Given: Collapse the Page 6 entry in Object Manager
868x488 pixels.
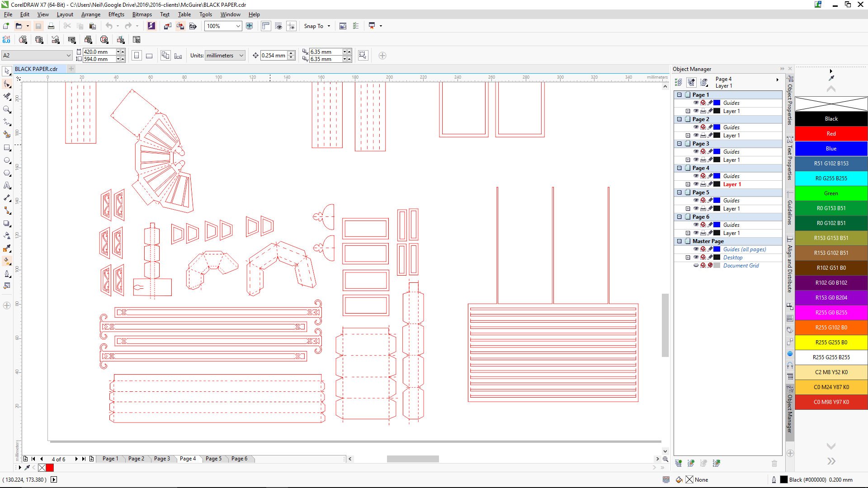Looking at the screenshot, I should [679, 217].
